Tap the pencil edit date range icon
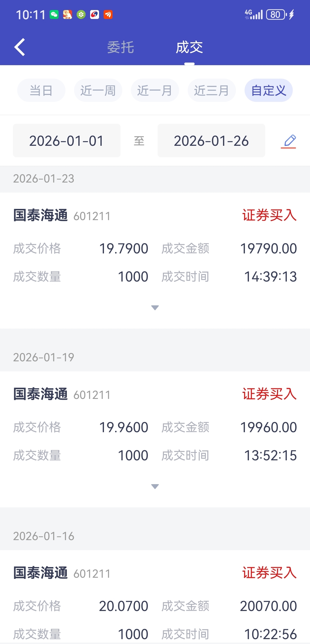 coord(289,141)
